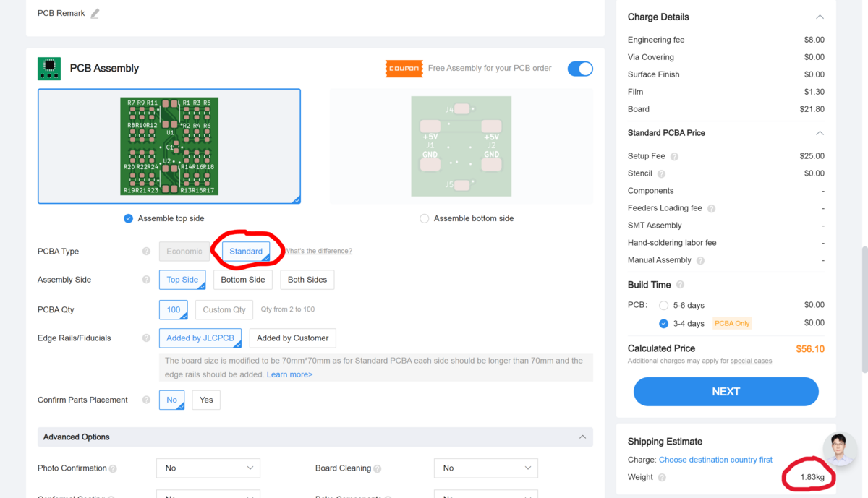Screen dimensions: 868x498
Task: Choose Both Sides assembly option
Action: coord(307,280)
